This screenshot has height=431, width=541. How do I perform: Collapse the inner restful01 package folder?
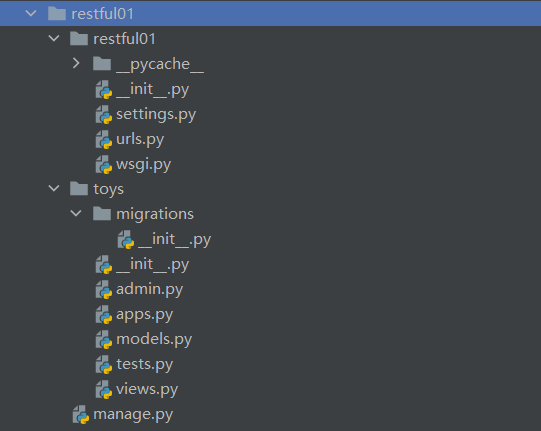[54, 38]
